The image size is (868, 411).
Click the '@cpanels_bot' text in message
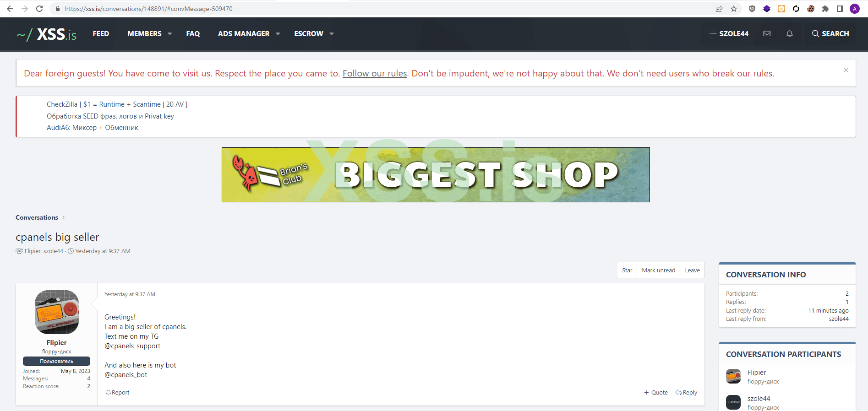[x=126, y=375]
